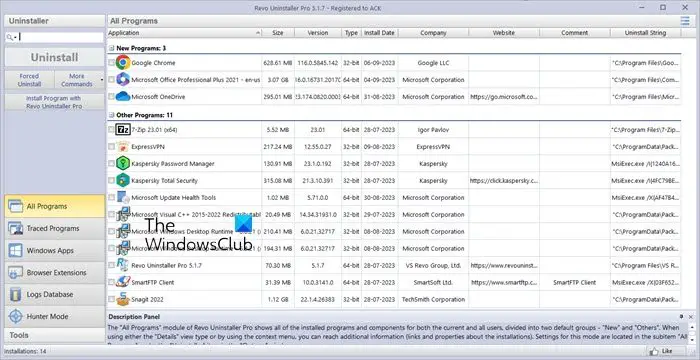This screenshot has height=360, width=700.
Task: Check the box for Microsoft OneDrive
Action: pos(111,97)
